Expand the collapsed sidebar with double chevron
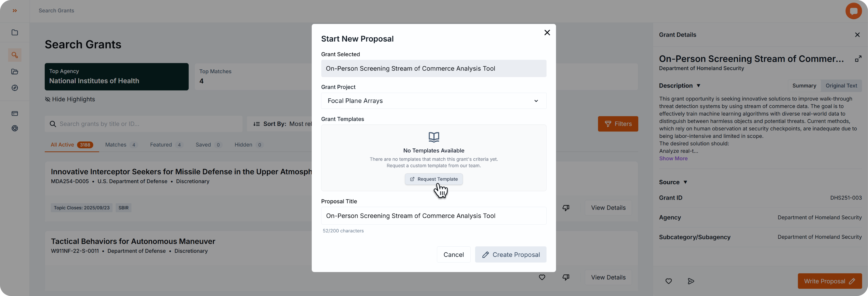The height and width of the screenshot is (296, 868). 15,11
